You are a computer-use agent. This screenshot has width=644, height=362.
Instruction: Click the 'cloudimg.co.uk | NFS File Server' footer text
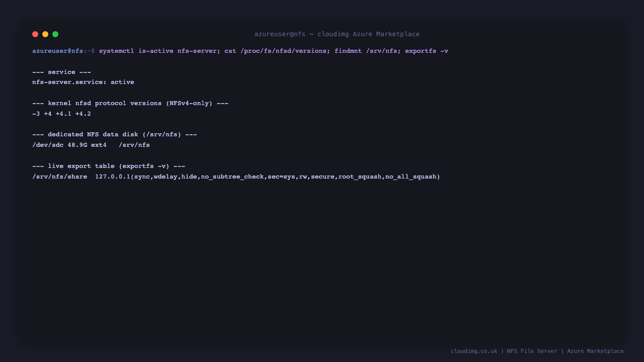(x=537, y=351)
